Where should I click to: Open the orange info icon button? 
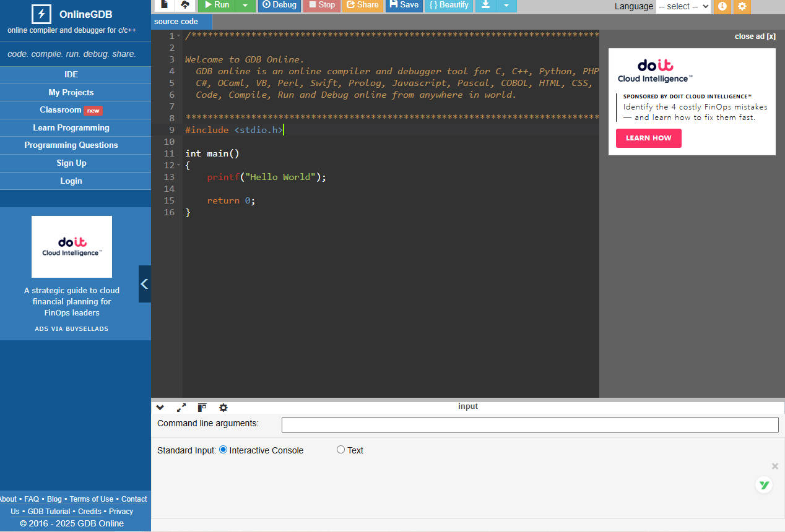coord(722,6)
